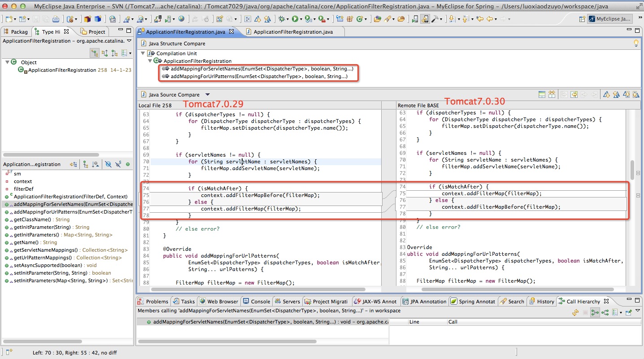Viewport: 644px width, 359px height.
Task: Collapse the Compilation Unit tree node
Action: pyautogui.click(x=143, y=53)
